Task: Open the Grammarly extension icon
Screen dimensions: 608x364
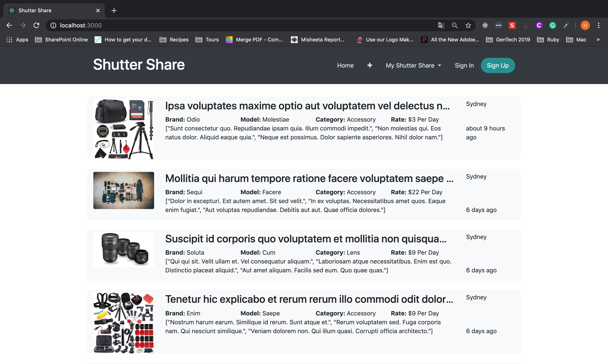Action: point(552,25)
